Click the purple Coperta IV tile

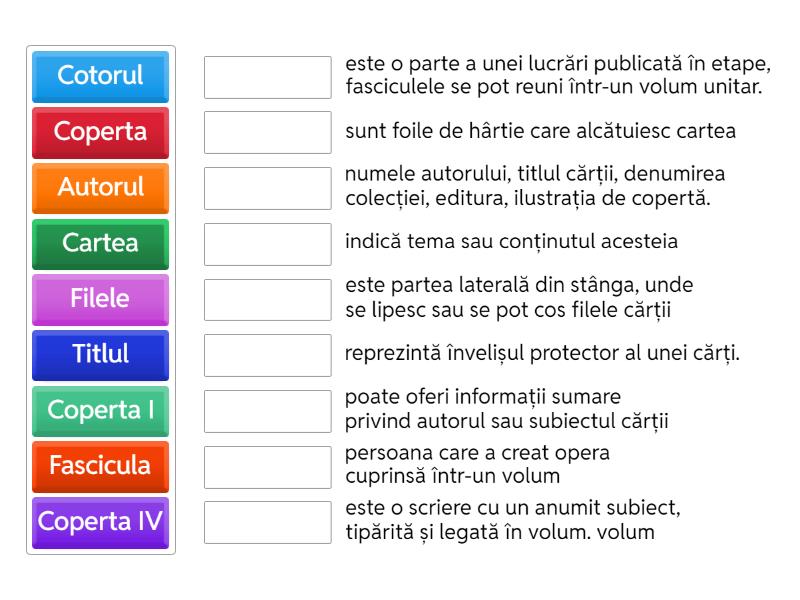(100, 522)
